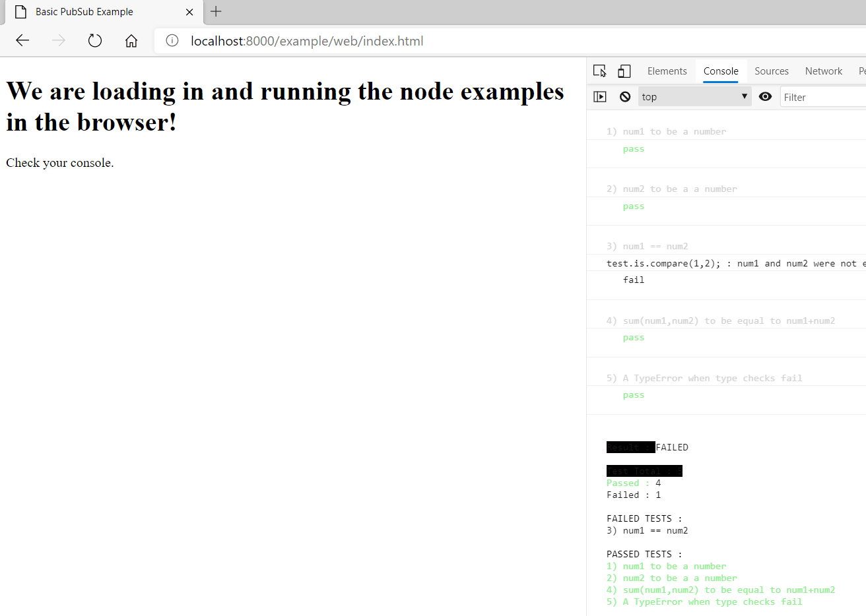The width and height of the screenshot is (866, 616).
Task: Click the faded '3) num1 == num2' test title
Action: [647, 246]
